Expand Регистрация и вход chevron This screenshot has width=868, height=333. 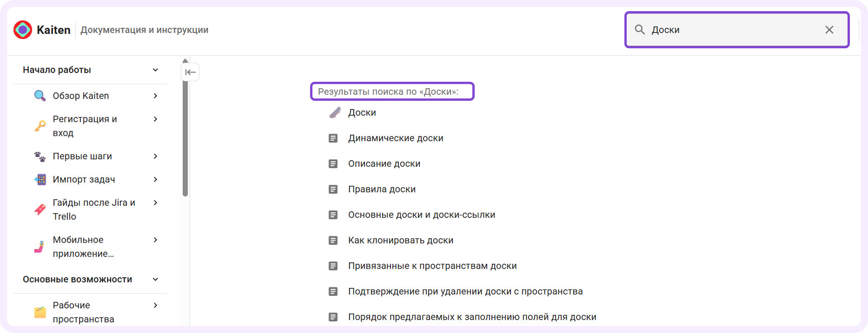[x=155, y=119]
